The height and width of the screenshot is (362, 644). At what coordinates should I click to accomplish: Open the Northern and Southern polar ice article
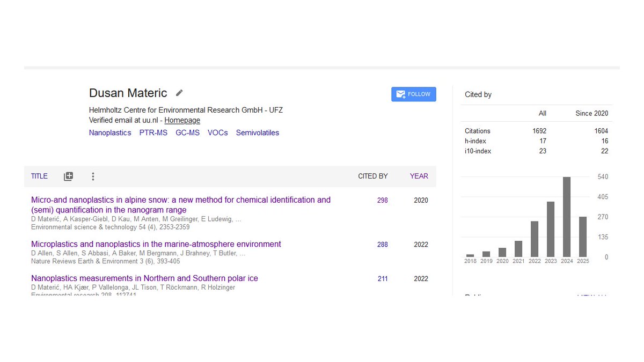tap(144, 278)
